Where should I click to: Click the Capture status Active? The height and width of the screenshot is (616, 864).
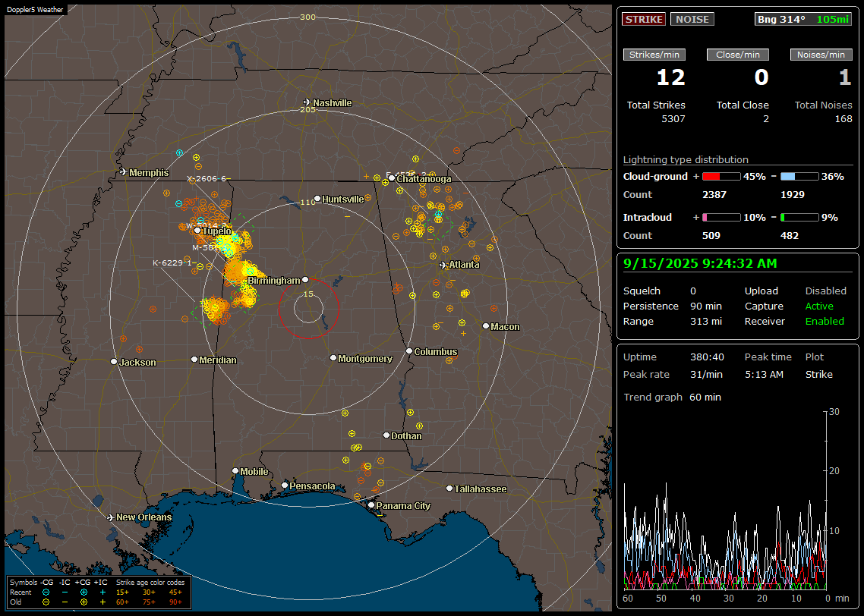pyautogui.click(x=819, y=306)
